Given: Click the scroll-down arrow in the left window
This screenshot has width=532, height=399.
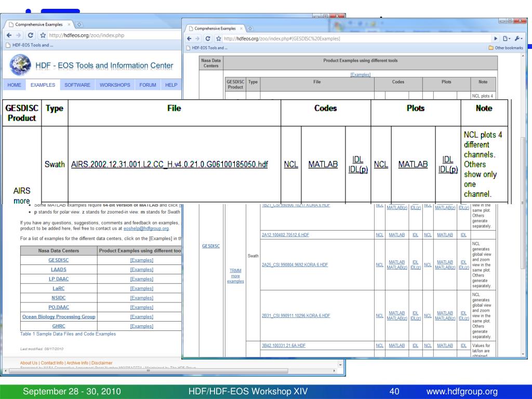Looking at the screenshot, I should 340,365.
